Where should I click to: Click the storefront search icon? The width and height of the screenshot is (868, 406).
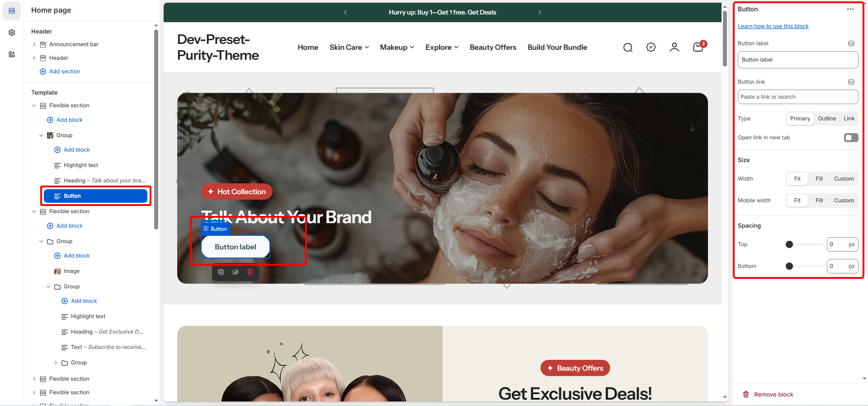coord(628,48)
